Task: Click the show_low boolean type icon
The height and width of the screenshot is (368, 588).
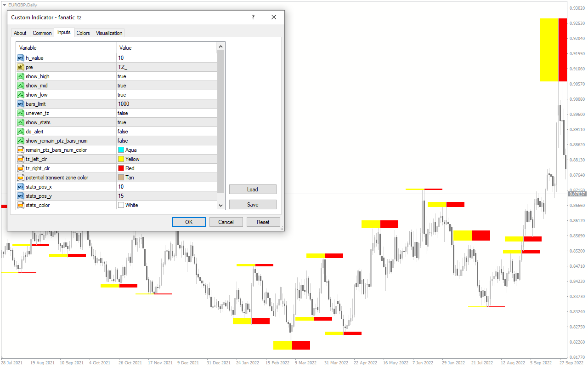Action: click(x=20, y=95)
